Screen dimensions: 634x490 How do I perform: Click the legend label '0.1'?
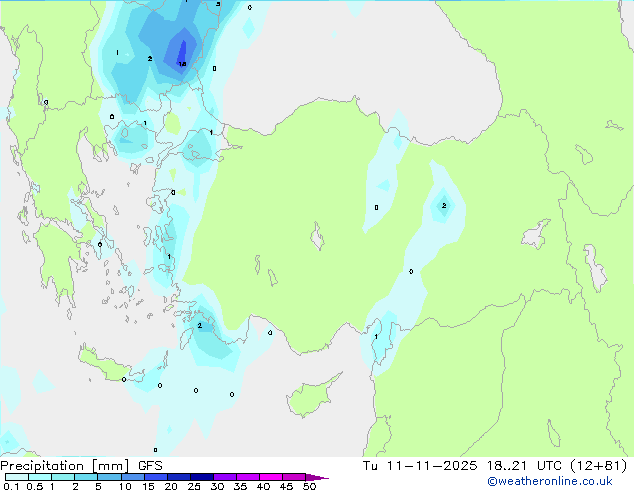click(x=11, y=486)
